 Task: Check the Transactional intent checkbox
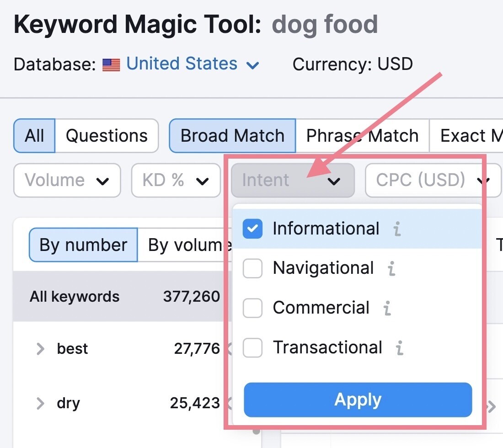pyautogui.click(x=253, y=348)
